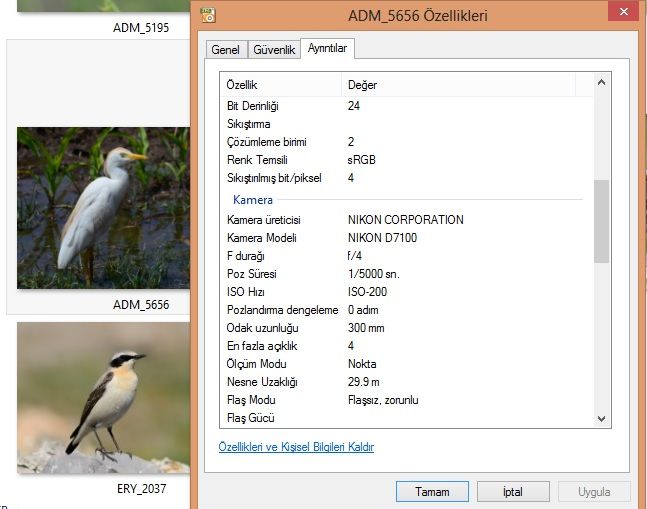Open the Güvenlik tab
Screen dimensions: 647x509
273,49
